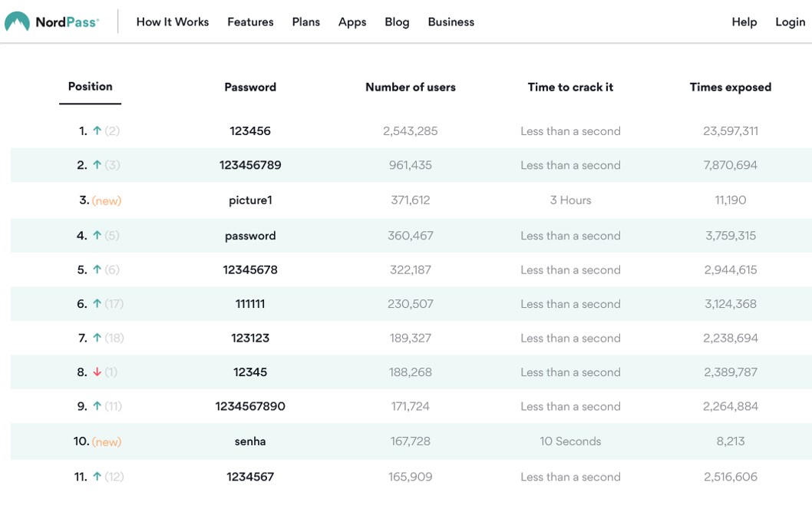812x509 pixels.
Task: Click the exposure count 11,190
Action: 730,200
